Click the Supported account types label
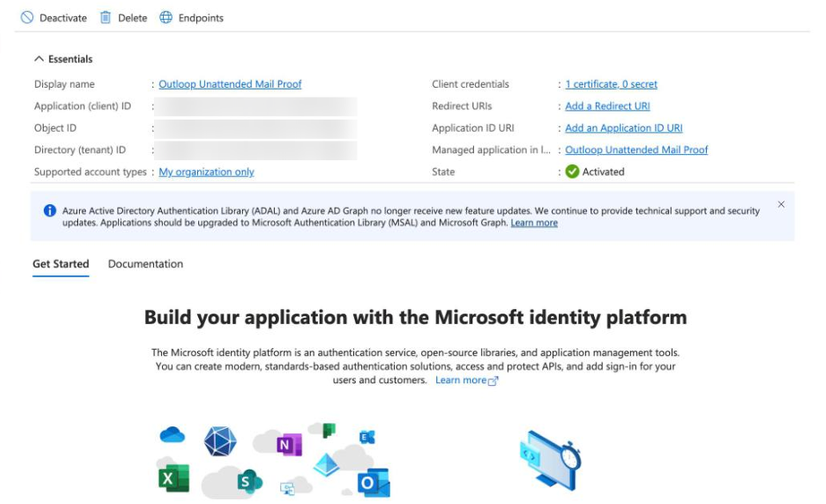 pyautogui.click(x=90, y=172)
